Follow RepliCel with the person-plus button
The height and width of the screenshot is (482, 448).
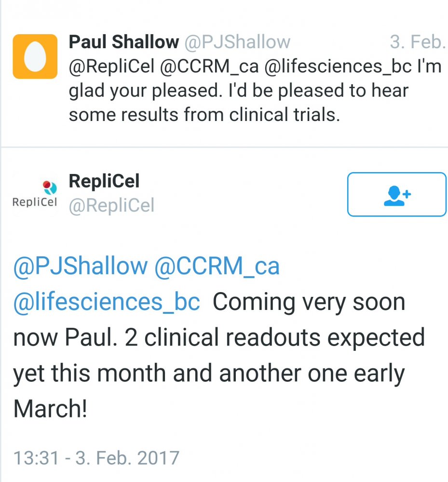tap(396, 194)
